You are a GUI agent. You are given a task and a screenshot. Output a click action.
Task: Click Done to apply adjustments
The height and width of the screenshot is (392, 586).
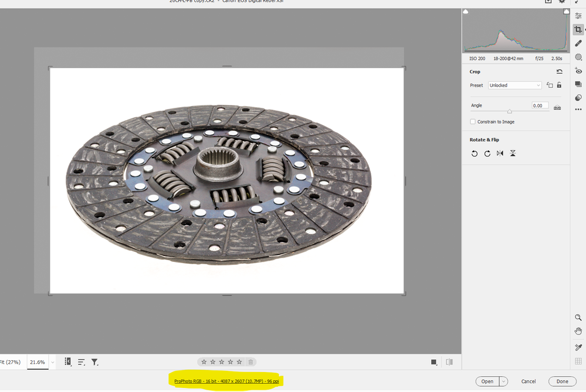click(x=562, y=381)
